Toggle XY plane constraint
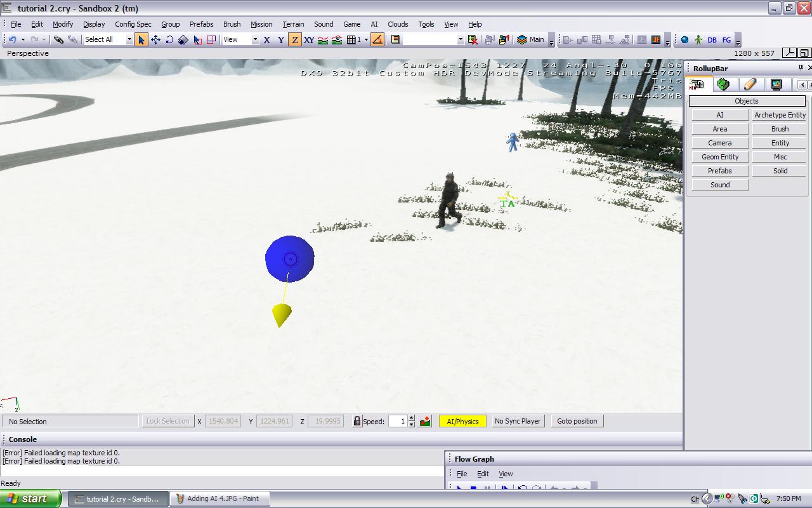This screenshot has width=812, height=508. click(x=309, y=39)
